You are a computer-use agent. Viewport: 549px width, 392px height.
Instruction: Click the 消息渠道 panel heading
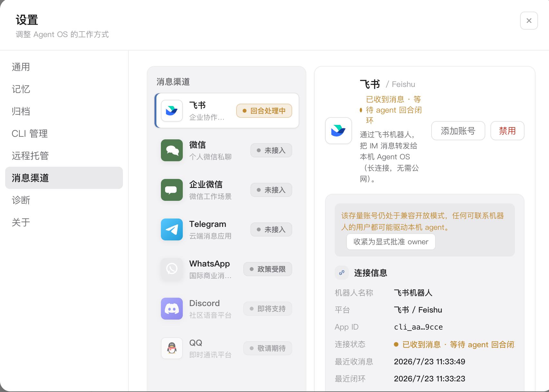(173, 82)
